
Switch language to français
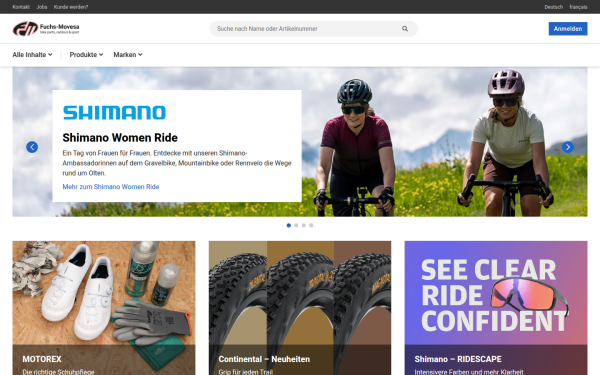tap(578, 7)
